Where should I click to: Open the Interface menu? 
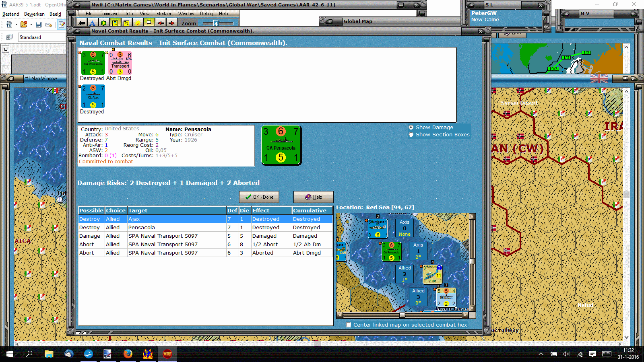pyautogui.click(x=164, y=14)
